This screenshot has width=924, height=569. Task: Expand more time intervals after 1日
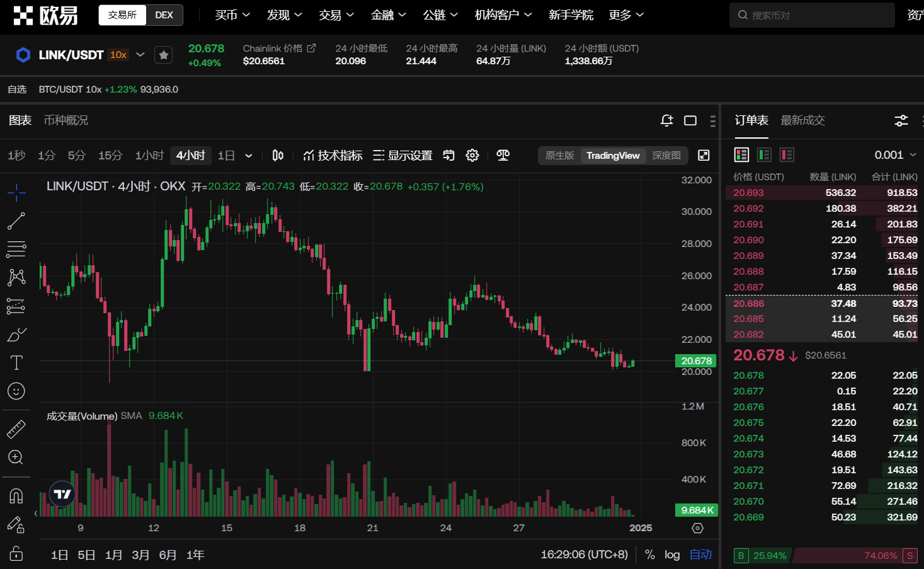pos(249,156)
